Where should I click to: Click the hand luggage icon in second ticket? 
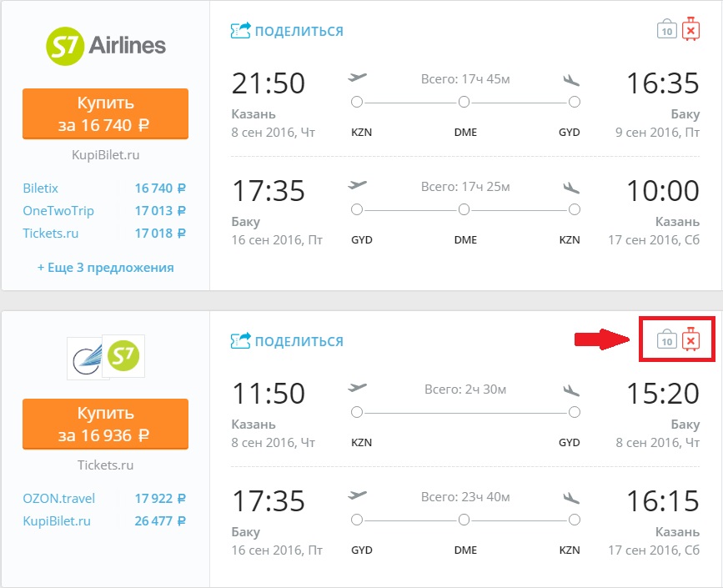(x=666, y=339)
